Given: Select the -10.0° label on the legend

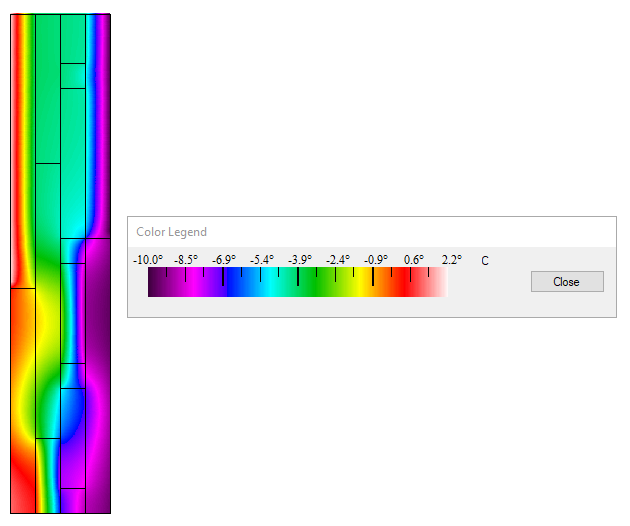Looking at the screenshot, I should click(x=148, y=260).
